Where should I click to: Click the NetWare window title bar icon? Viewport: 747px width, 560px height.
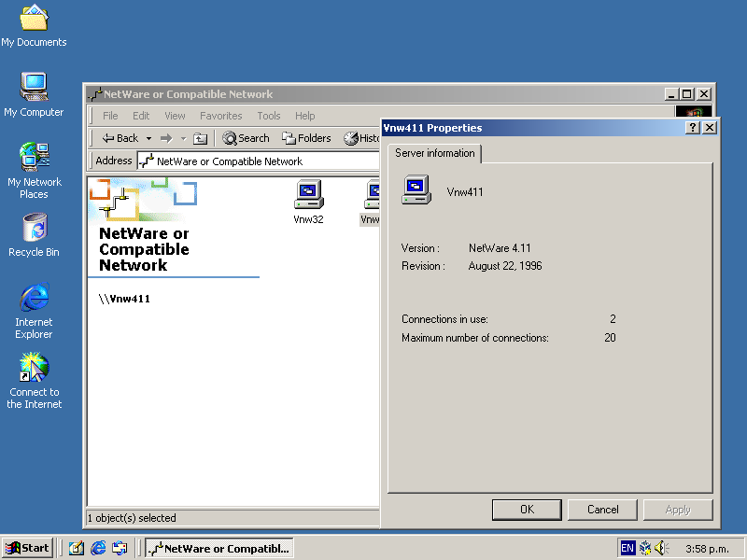[95, 94]
